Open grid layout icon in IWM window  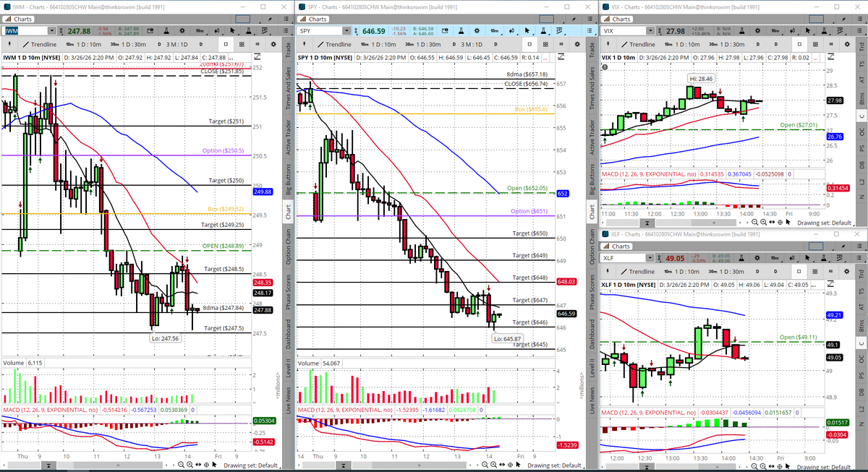[242, 44]
